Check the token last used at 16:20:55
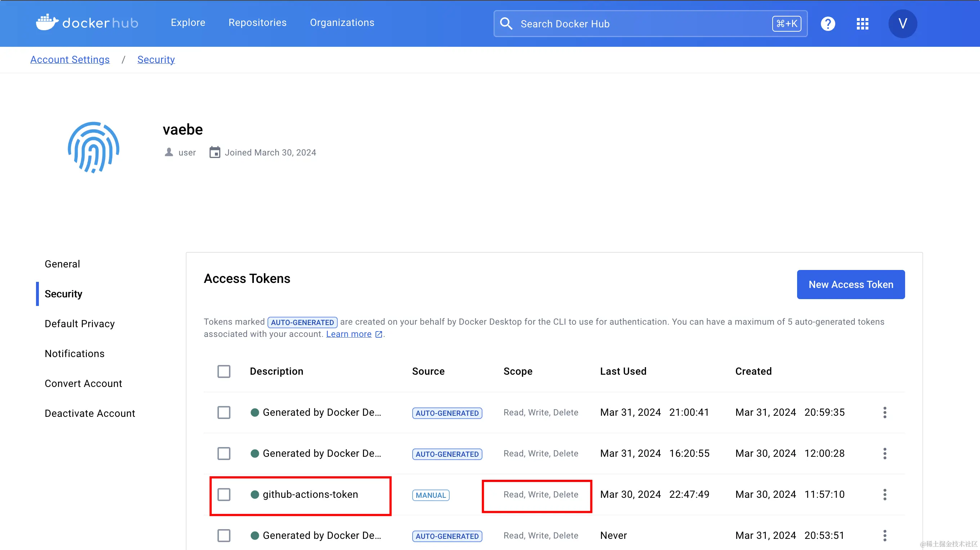Screen dimensions: 980x550 click(x=224, y=454)
